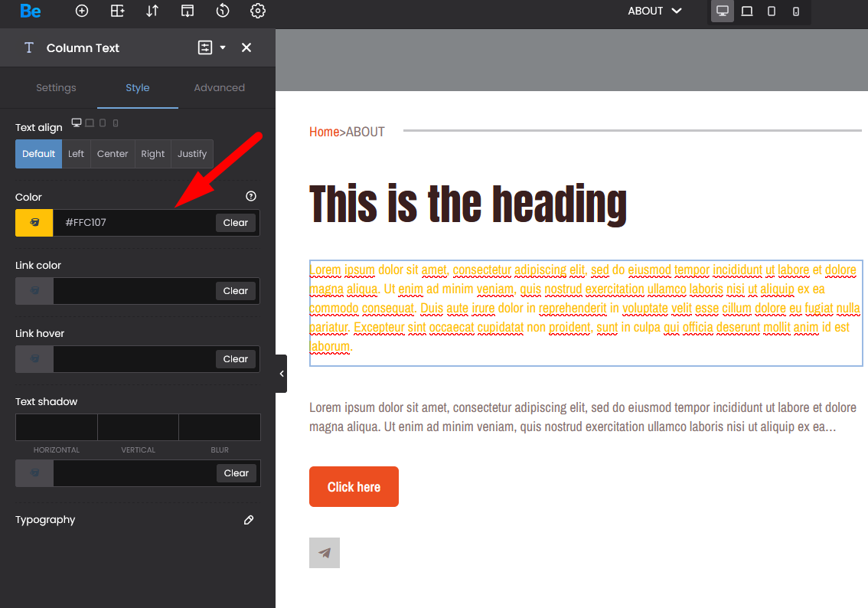Open the revisions history icon
Image resolution: width=868 pixels, height=608 pixels.
pyautogui.click(x=223, y=11)
